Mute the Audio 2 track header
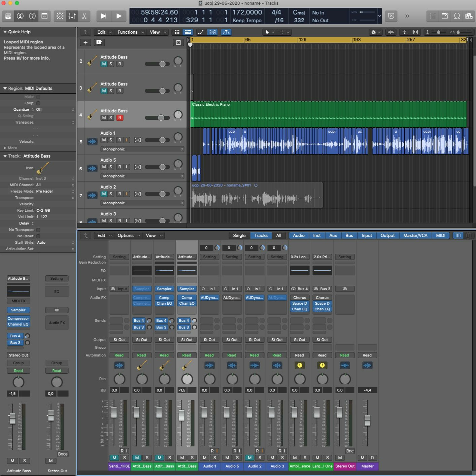This screenshot has height=476, width=476. 104,194
